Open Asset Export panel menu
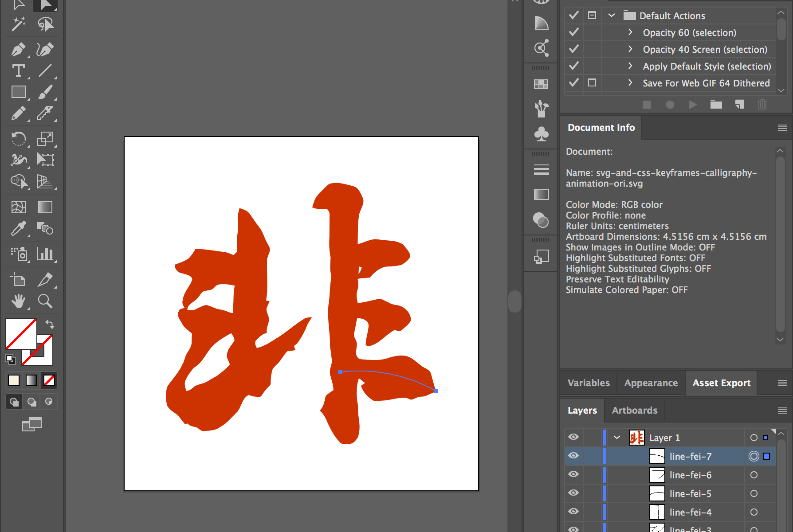 782,383
